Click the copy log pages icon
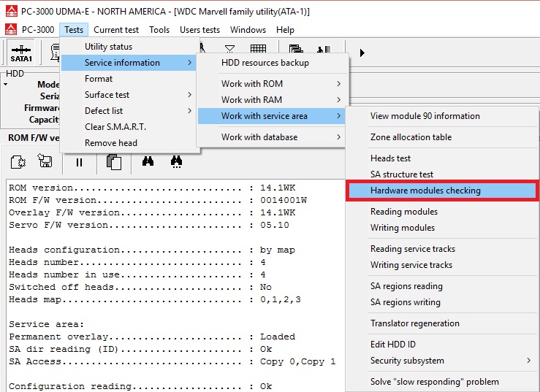This screenshot has width=540, height=392. pyautogui.click(x=114, y=162)
